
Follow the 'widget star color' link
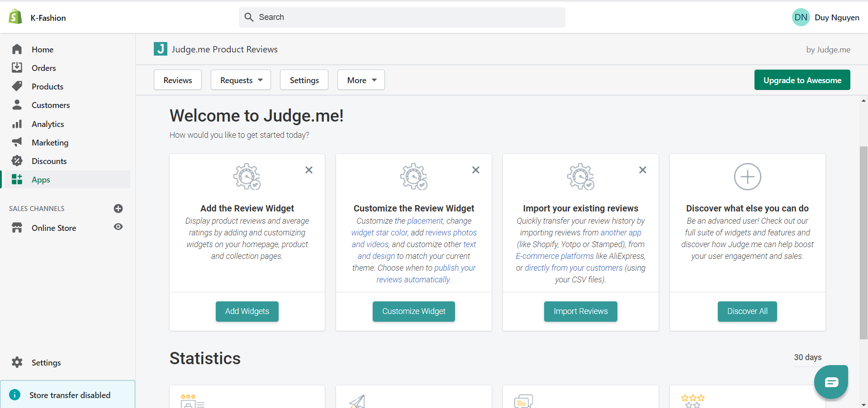pos(379,233)
